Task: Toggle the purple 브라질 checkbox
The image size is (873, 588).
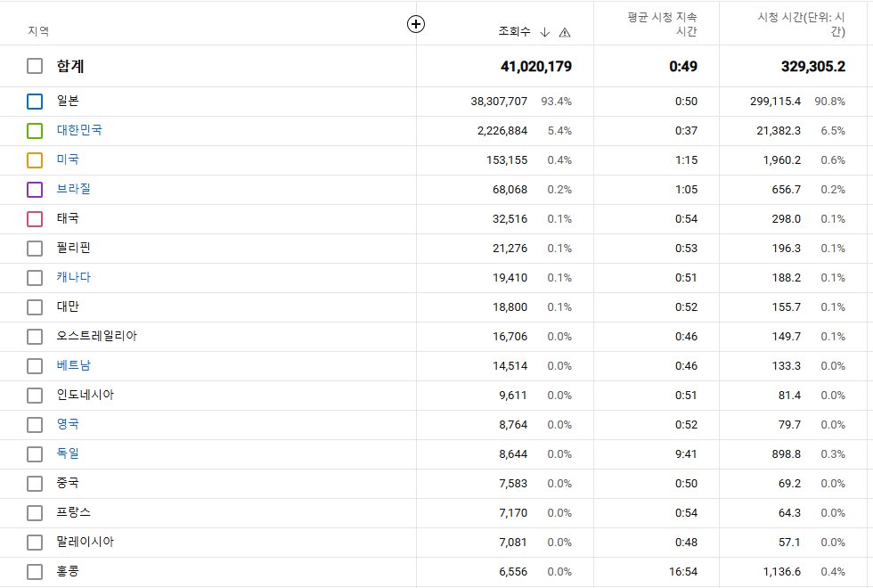Action: point(35,190)
